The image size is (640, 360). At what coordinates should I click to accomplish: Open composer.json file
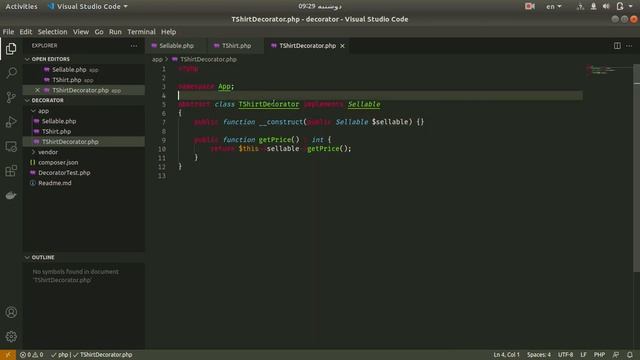[84, 162]
